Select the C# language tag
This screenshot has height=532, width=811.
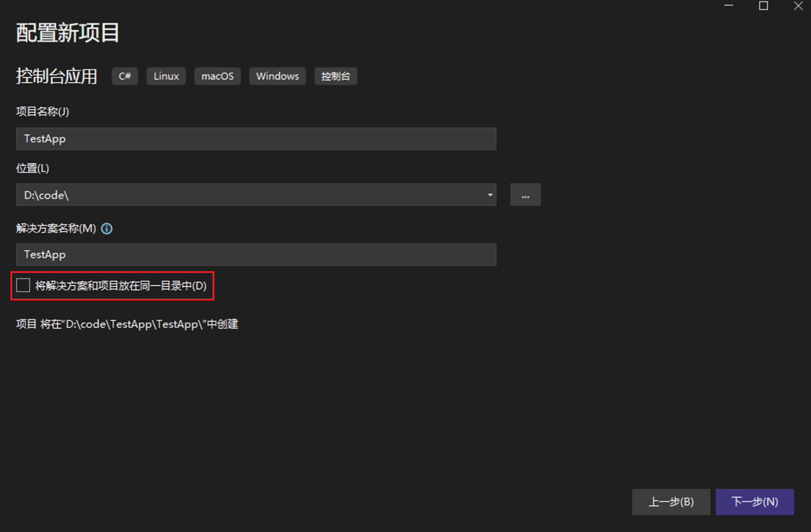124,76
